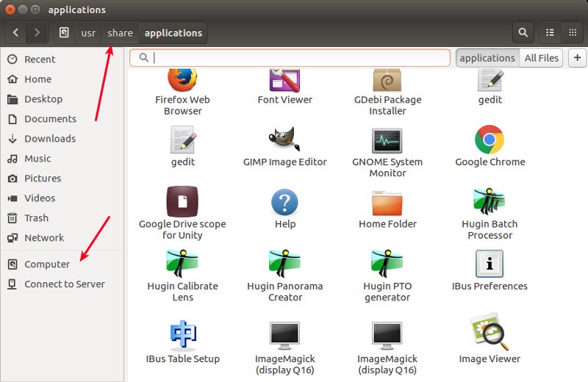Select the Hugin Panorama Creator icon
The image size is (588, 382).
pos(284,263)
